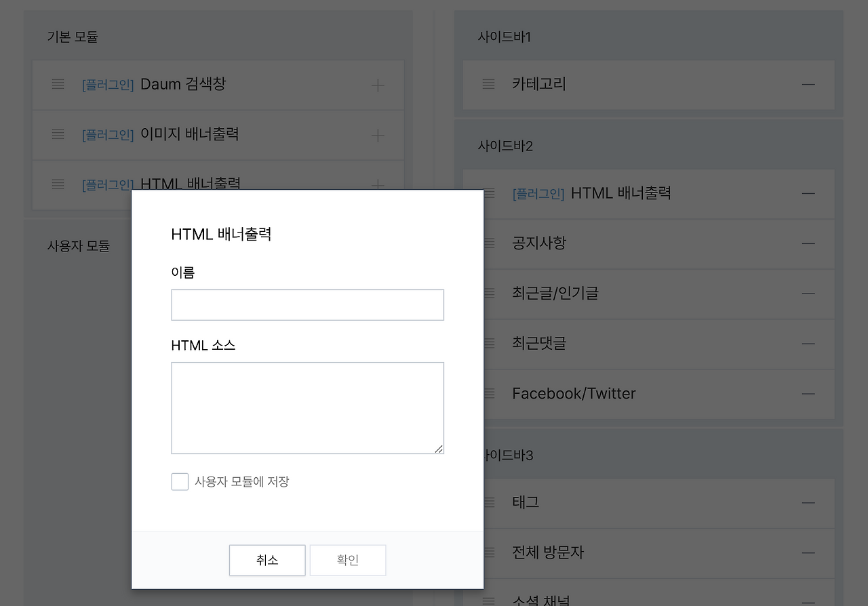Remove 전체 방문자 using its minus icon
Viewport: 868px width, 606px height.
tap(808, 552)
